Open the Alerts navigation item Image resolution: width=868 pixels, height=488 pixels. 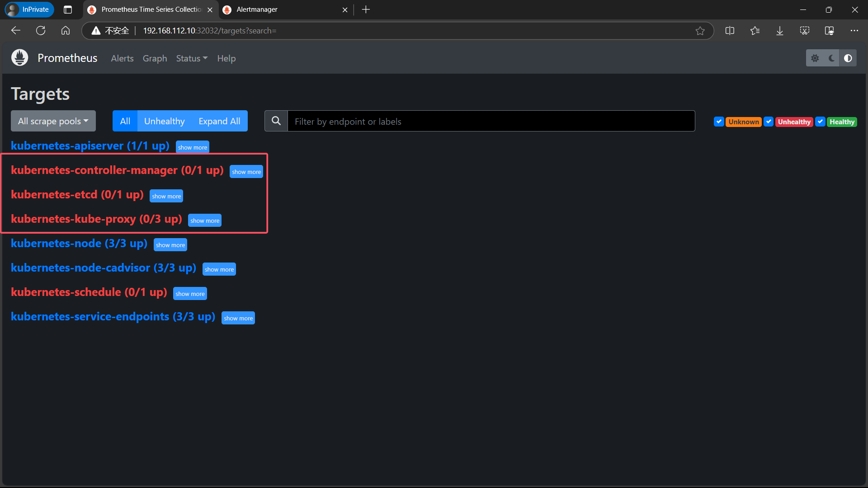tap(122, 58)
